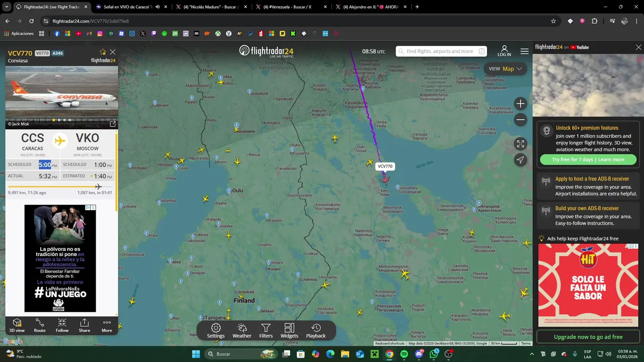Start flight Playback
The width and height of the screenshot is (644, 362).
pyautogui.click(x=316, y=331)
